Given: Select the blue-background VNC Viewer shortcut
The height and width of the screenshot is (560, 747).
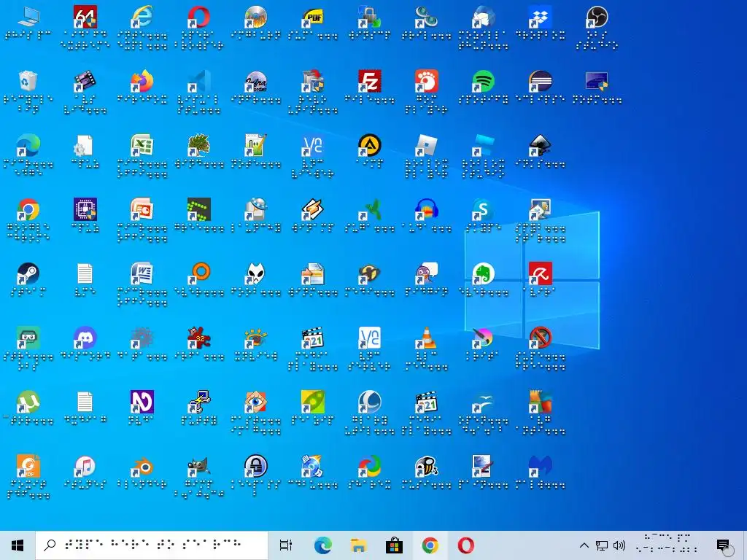Looking at the screenshot, I should (313, 146).
